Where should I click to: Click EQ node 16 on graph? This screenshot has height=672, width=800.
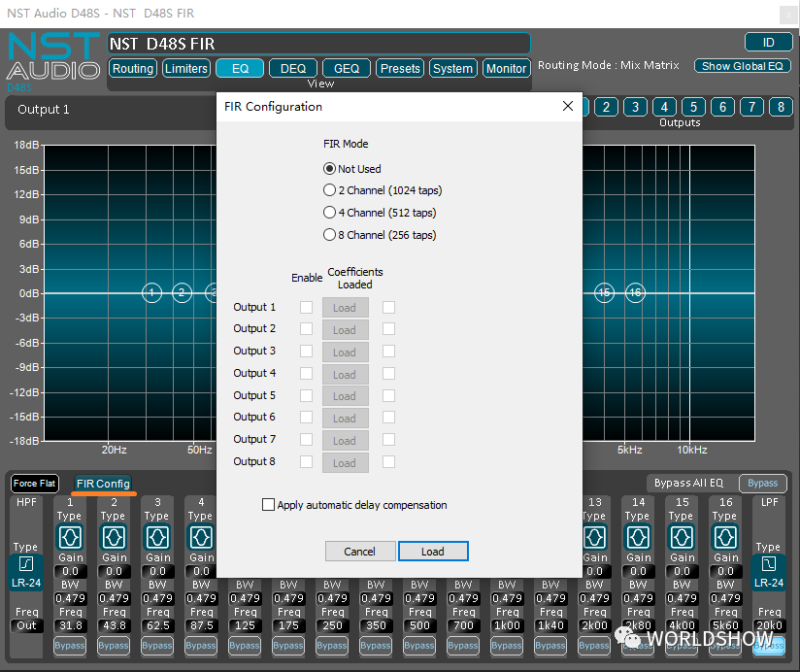click(x=635, y=293)
